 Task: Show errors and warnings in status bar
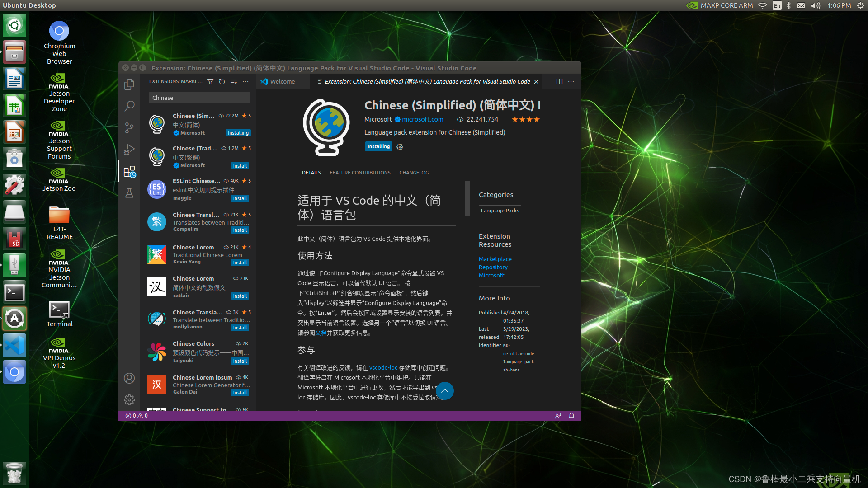[137, 416]
